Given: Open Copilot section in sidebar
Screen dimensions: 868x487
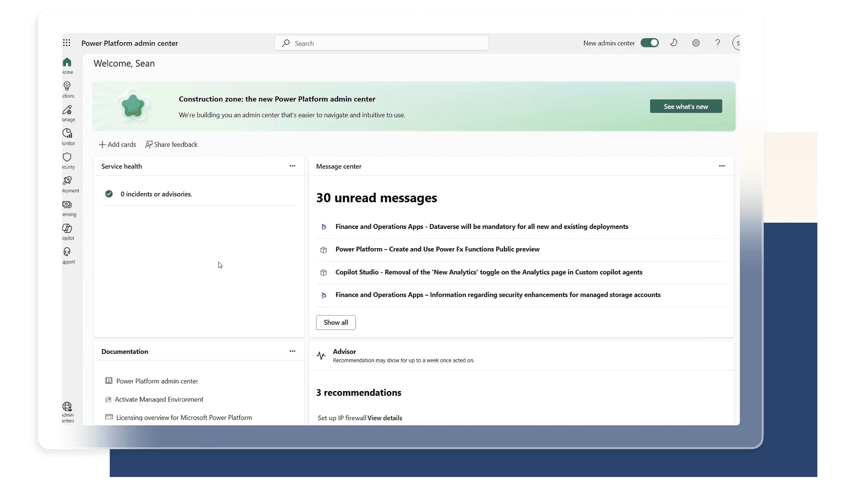Looking at the screenshot, I should click(x=67, y=231).
